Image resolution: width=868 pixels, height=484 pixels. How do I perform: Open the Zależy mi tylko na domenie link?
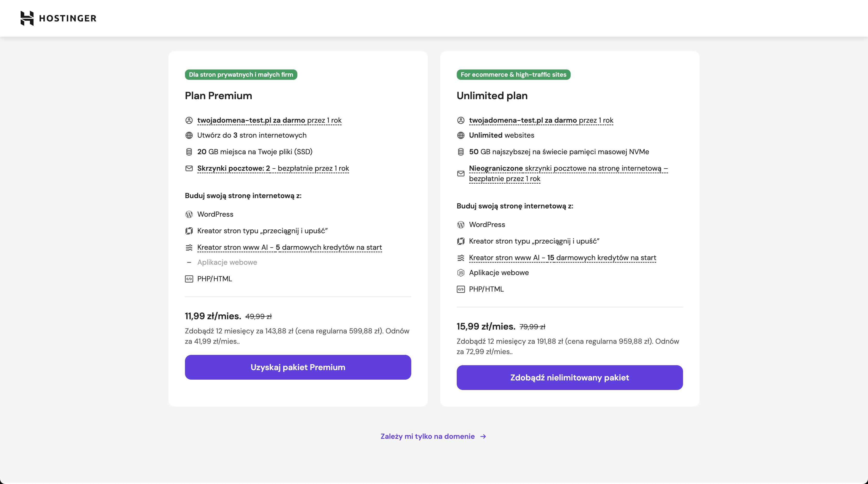click(428, 436)
